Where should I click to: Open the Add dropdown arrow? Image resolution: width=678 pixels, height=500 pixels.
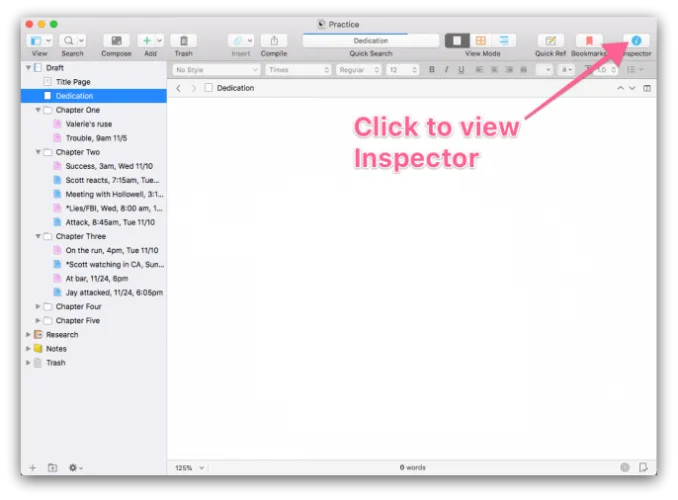click(159, 41)
